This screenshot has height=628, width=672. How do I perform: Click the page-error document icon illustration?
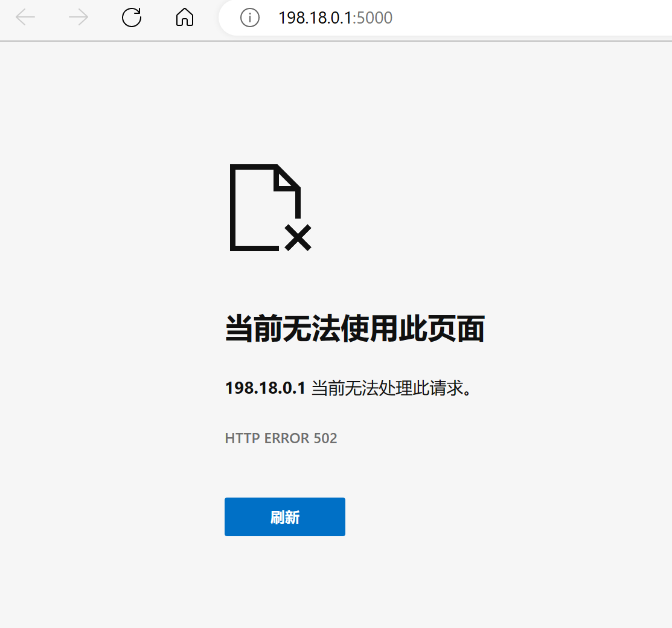[x=267, y=208]
